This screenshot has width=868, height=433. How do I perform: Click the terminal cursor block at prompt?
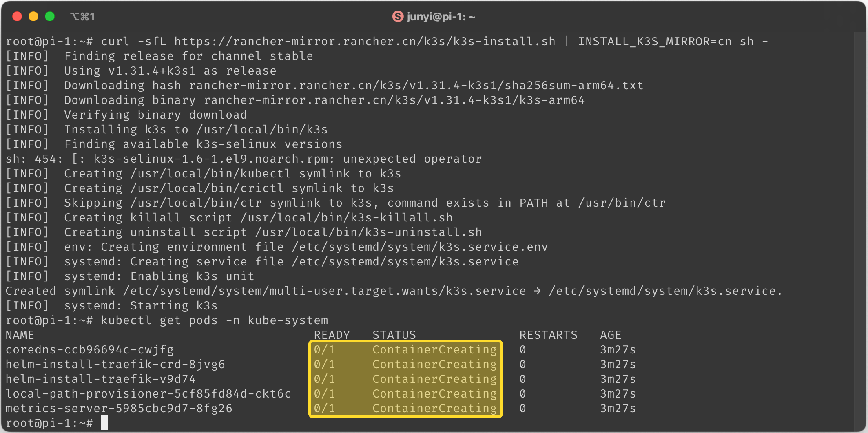click(104, 423)
